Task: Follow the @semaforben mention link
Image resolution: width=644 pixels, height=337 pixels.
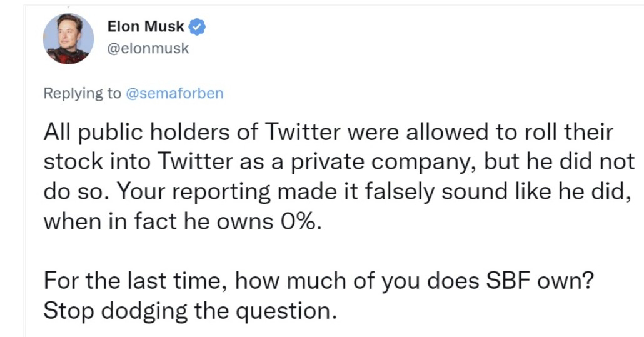Action: pyautogui.click(x=174, y=94)
